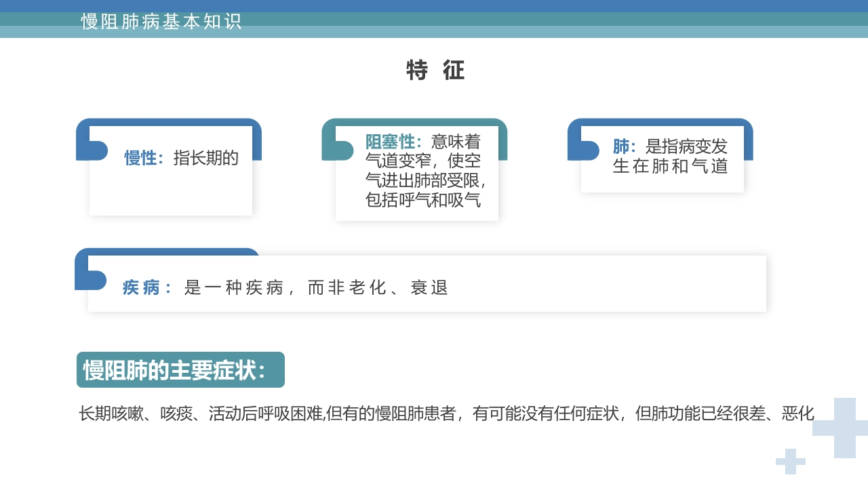This screenshot has height=488, width=868.
Task: Click the 特征 slide heading
Action: coord(435,70)
